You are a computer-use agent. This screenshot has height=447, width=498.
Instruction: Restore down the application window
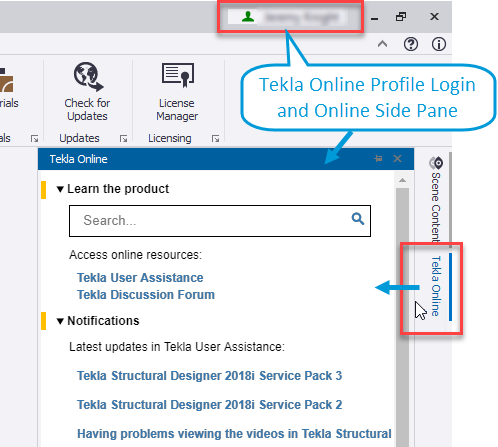click(401, 17)
